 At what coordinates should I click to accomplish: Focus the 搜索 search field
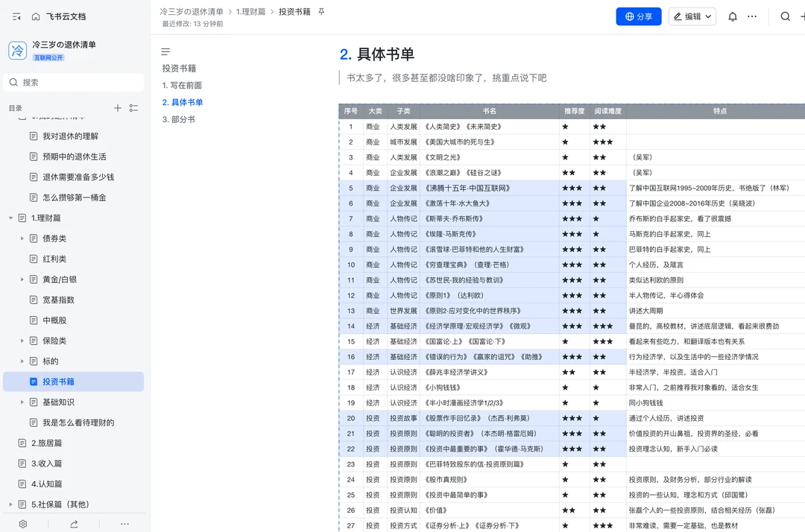(74, 82)
